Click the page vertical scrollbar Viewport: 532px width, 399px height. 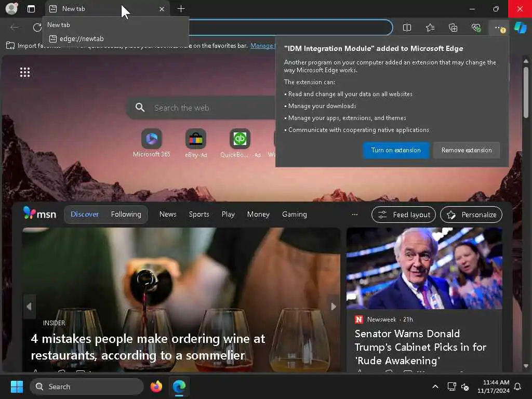526,92
